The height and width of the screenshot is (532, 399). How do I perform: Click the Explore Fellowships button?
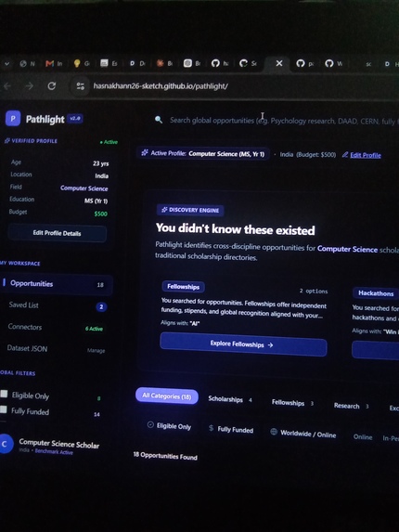[243, 344]
